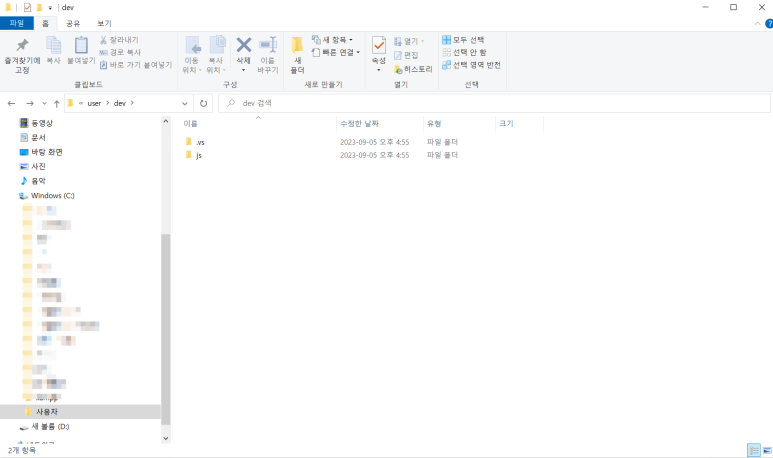Open Quick Access Toolbar customize dropdown
773x458 pixels.
tap(50, 8)
